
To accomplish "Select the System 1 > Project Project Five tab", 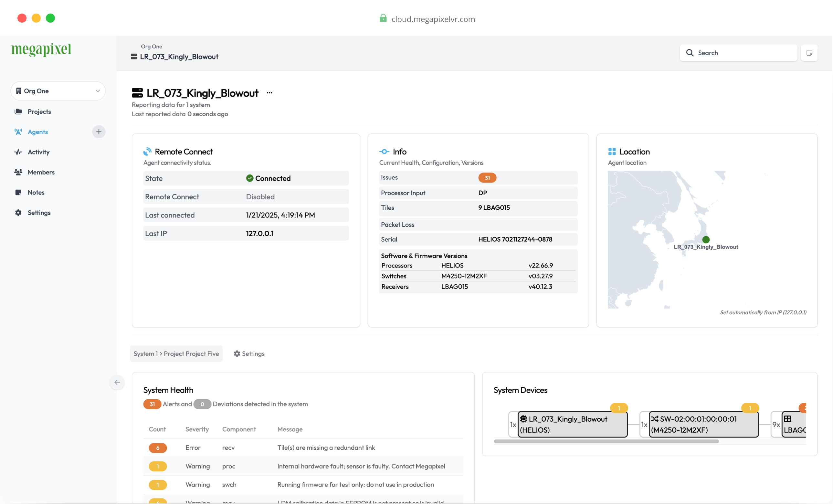I will tap(176, 353).
